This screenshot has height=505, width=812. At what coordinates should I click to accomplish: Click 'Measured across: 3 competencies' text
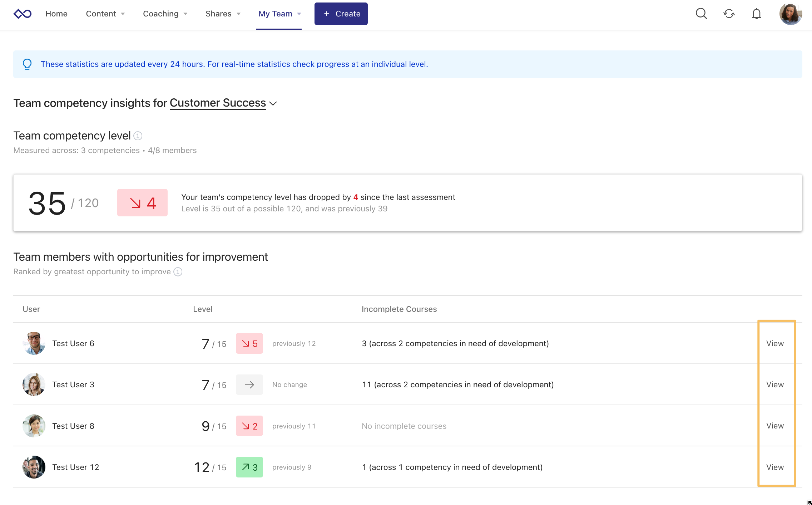point(76,151)
